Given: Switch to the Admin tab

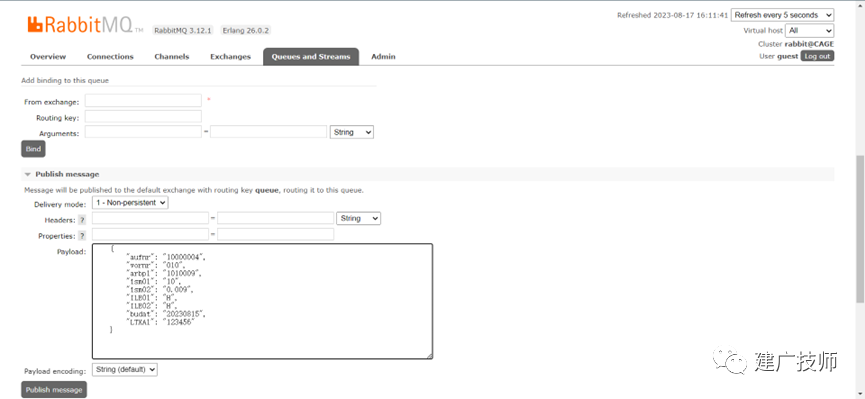Looking at the screenshot, I should pyautogui.click(x=383, y=57).
